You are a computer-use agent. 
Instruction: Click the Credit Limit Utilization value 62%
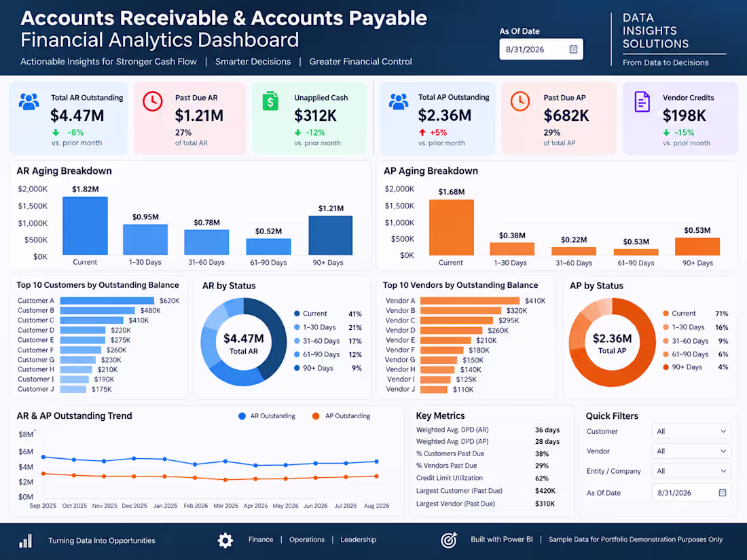tap(542, 478)
